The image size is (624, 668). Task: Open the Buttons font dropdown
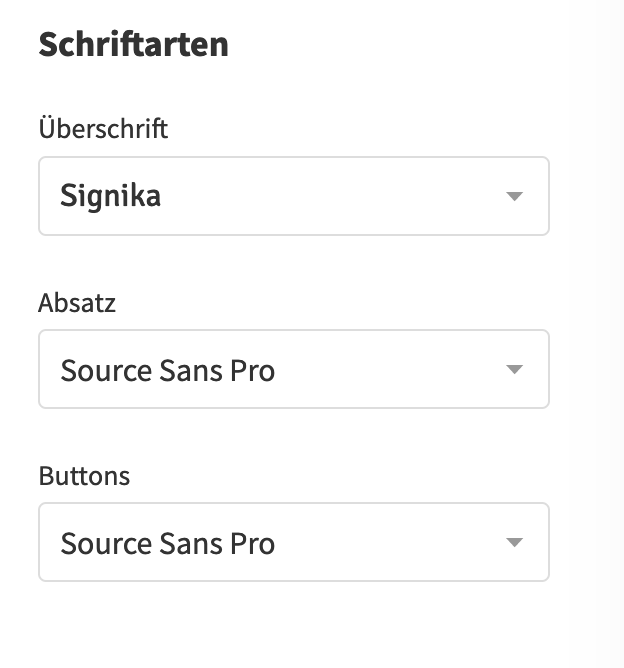(293, 542)
